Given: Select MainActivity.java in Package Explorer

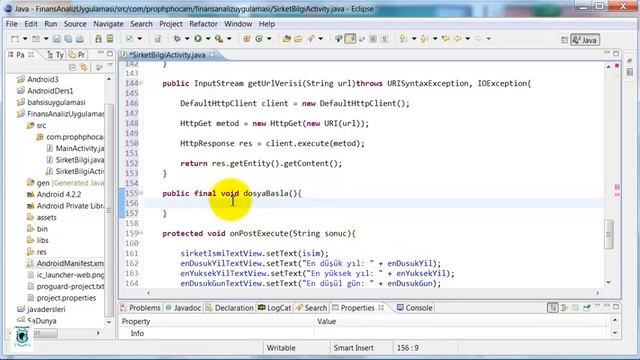Looking at the screenshot, I should click(75, 148).
